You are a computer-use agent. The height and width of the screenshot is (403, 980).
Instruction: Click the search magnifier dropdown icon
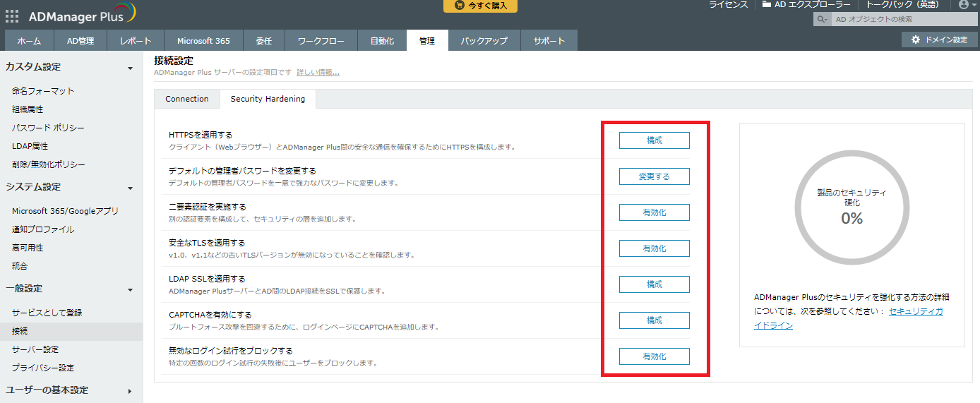click(822, 20)
